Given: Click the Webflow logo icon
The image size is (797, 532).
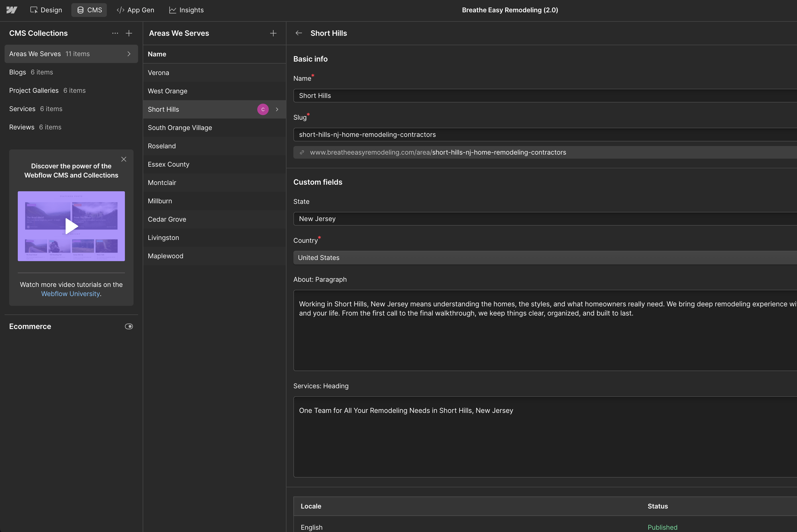Looking at the screenshot, I should (x=11, y=10).
